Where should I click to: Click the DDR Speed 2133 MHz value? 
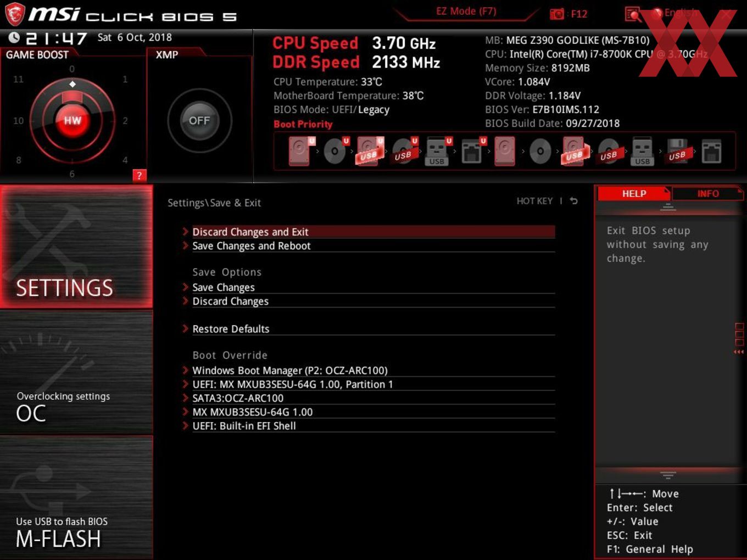[x=406, y=62]
